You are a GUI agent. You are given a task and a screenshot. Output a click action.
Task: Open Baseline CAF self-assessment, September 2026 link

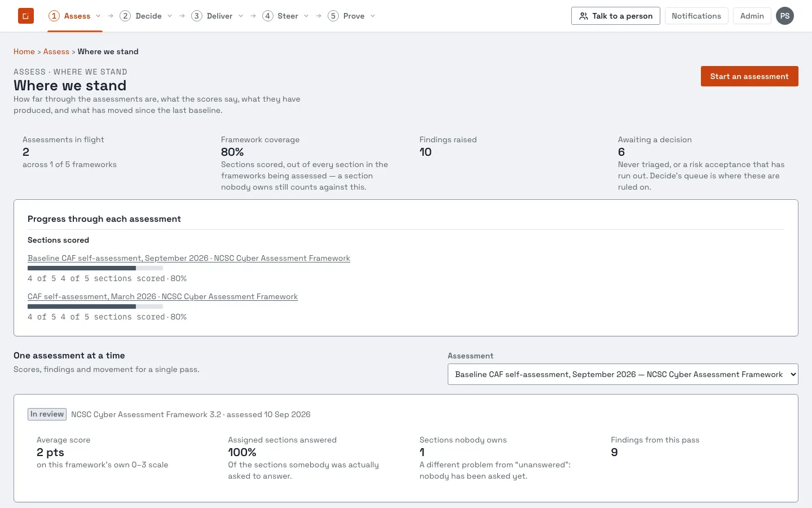[189, 258]
